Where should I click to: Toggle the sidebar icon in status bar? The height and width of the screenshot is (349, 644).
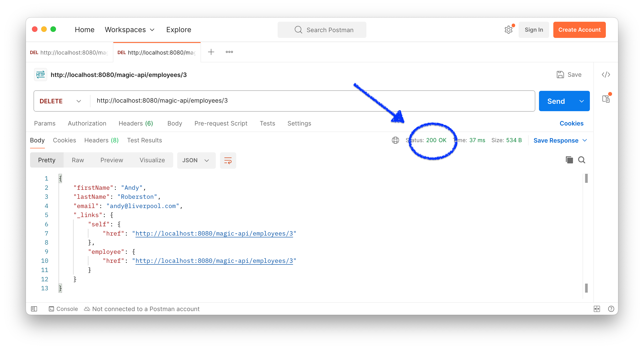coord(34,309)
